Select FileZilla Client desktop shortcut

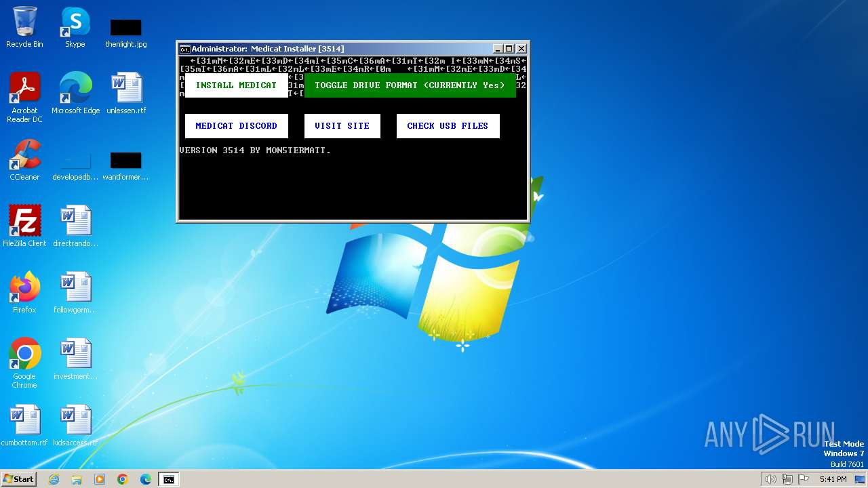(x=24, y=226)
